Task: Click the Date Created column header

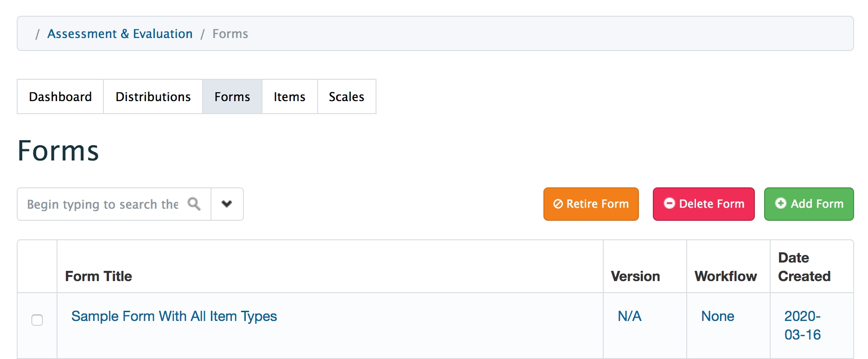Action: click(804, 267)
